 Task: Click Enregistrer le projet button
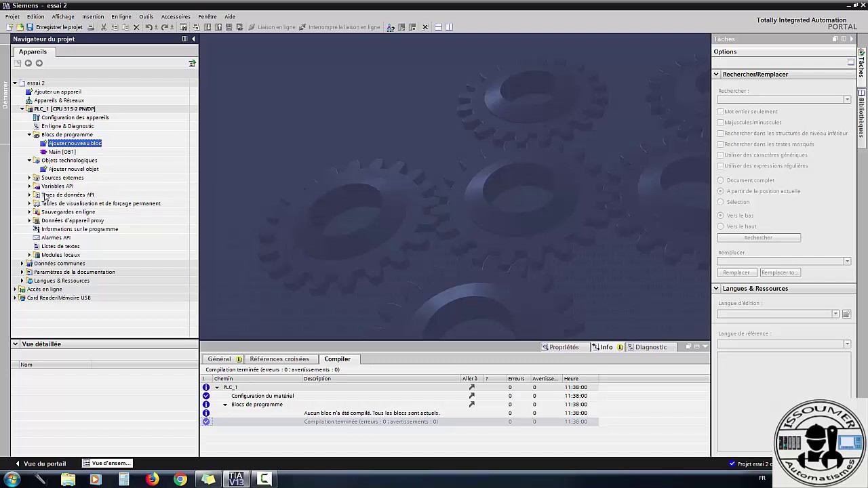tap(54, 27)
